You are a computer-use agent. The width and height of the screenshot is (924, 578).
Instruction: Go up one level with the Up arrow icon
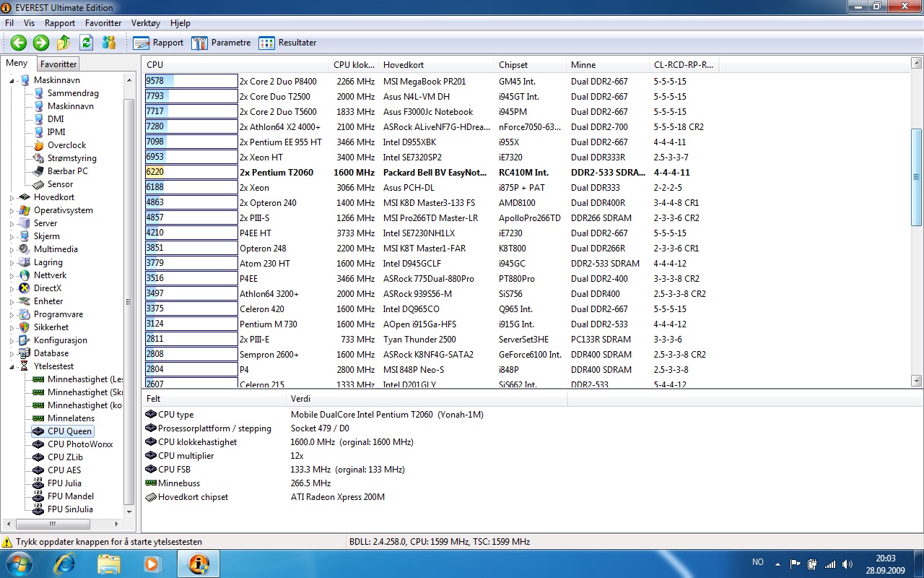[64, 43]
